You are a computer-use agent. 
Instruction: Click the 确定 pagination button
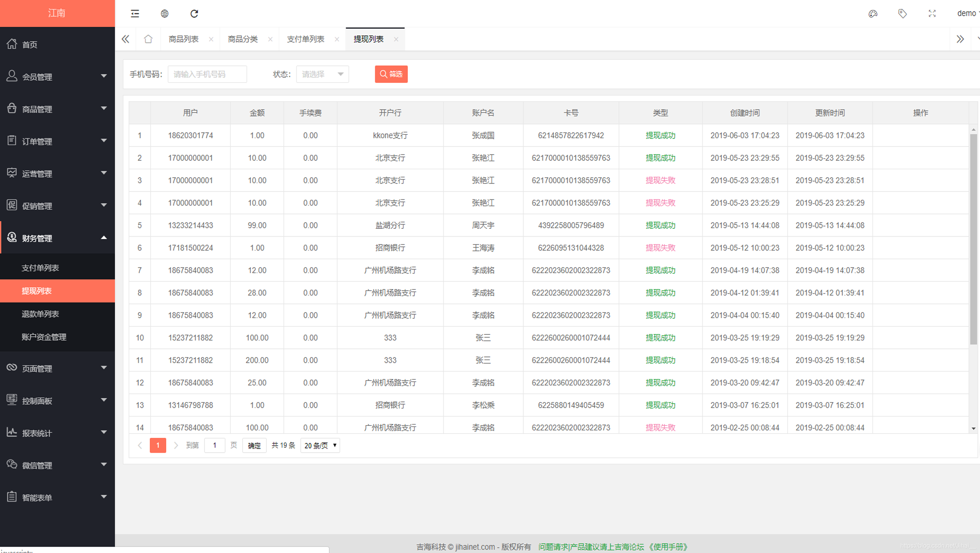254,445
